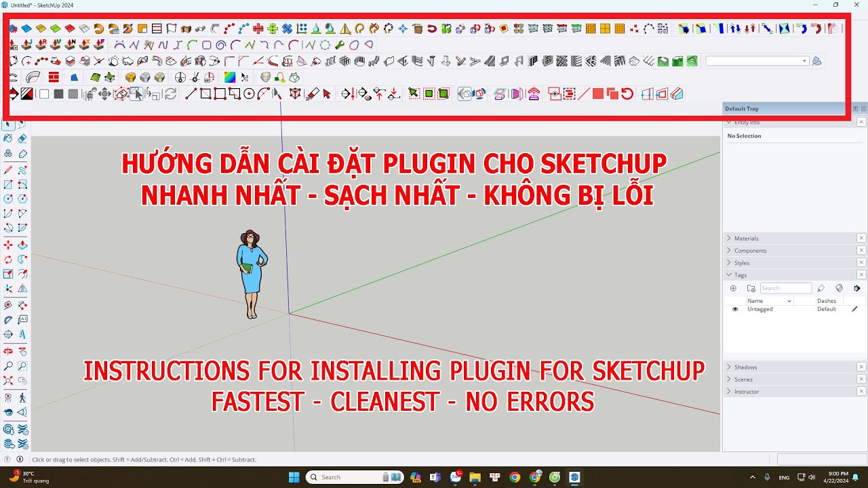Click the Windows taskbar Search box
868x488 pixels.
(355, 477)
